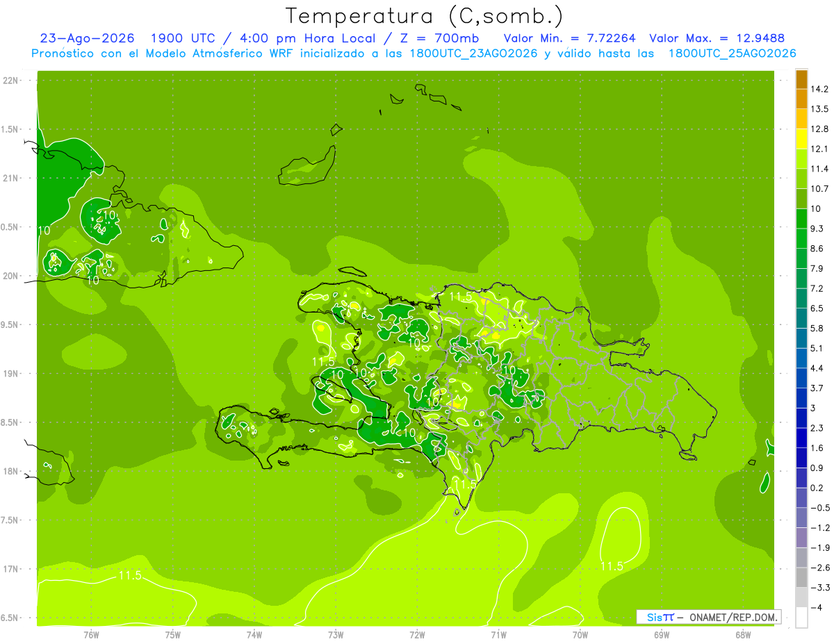Click 'Valor Min. = 7.72264' text

pos(569,38)
